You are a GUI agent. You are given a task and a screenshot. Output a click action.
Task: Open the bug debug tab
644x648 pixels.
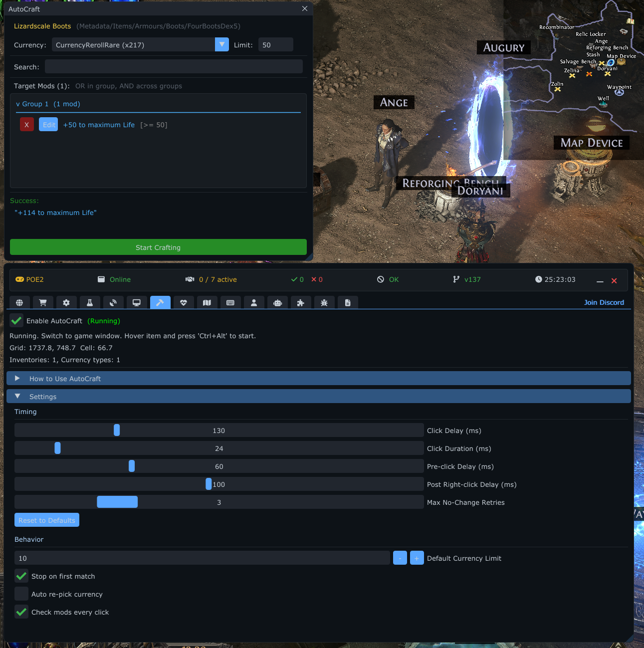point(324,302)
